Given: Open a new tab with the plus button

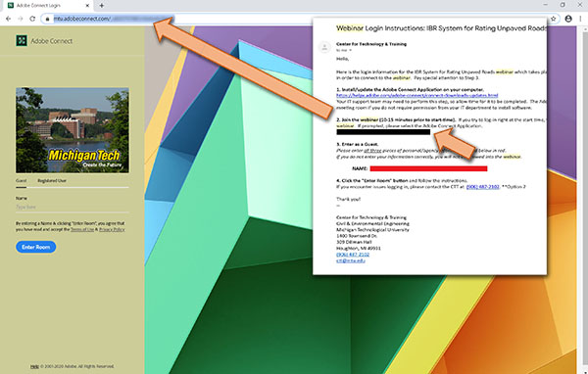Looking at the screenshot, I should click(x=102, y=6).
